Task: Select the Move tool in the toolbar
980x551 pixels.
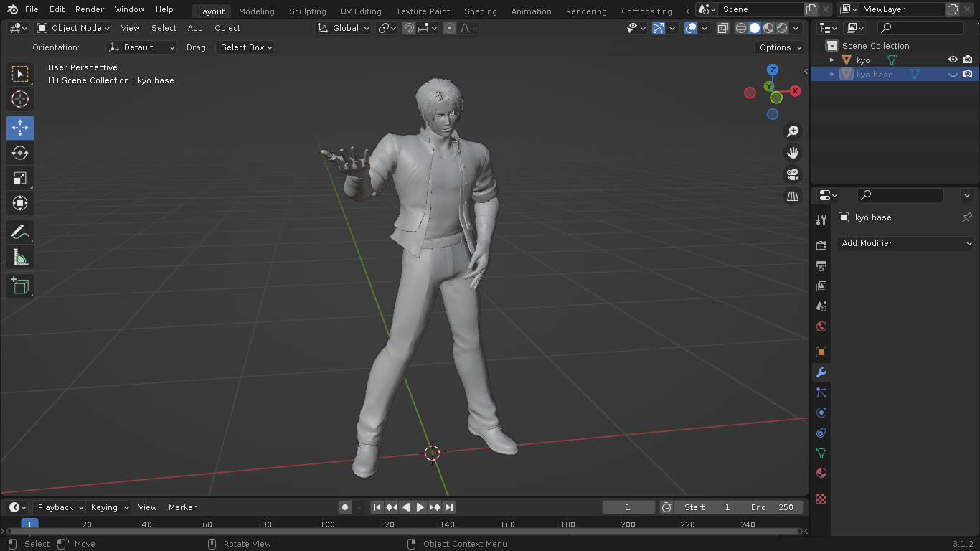Action: coord(20,128)
